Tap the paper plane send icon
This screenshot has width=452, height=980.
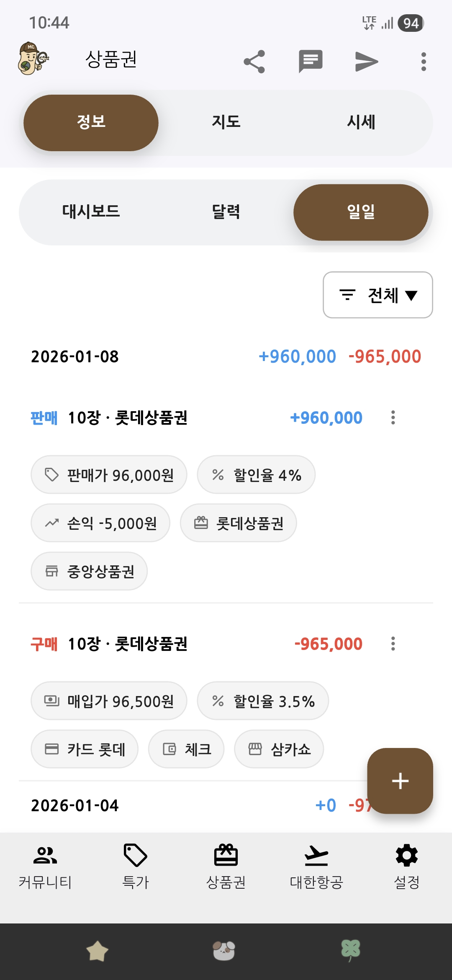367,62
